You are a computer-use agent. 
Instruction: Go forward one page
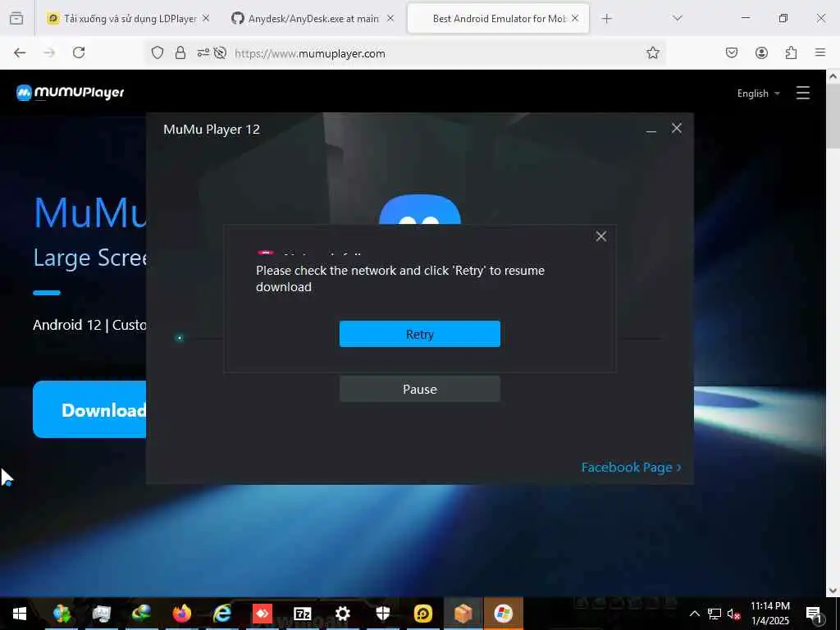(x=49, y=52)
